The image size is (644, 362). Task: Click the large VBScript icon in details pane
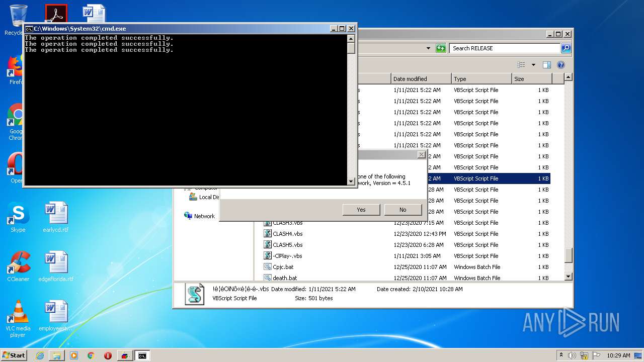(x=195, y=294)
